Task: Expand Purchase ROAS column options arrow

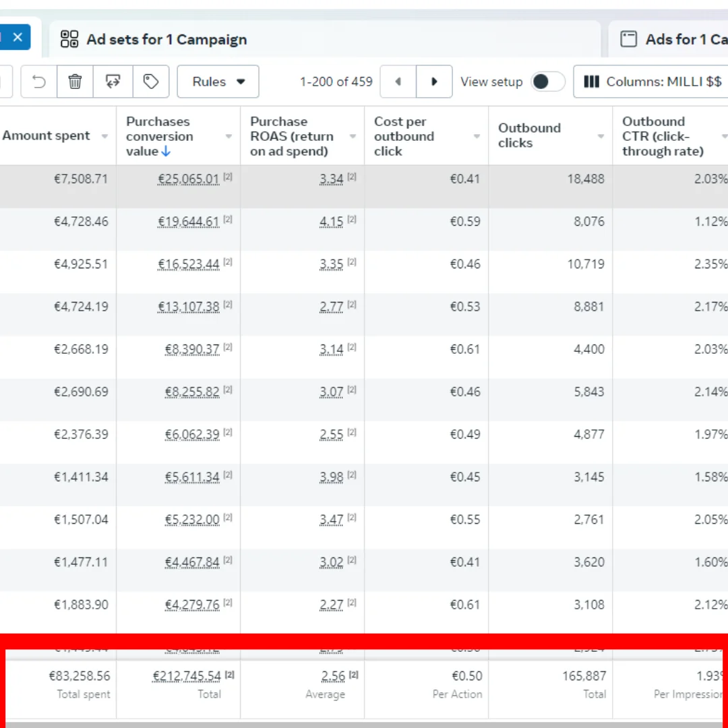Action: coord(353,136)
